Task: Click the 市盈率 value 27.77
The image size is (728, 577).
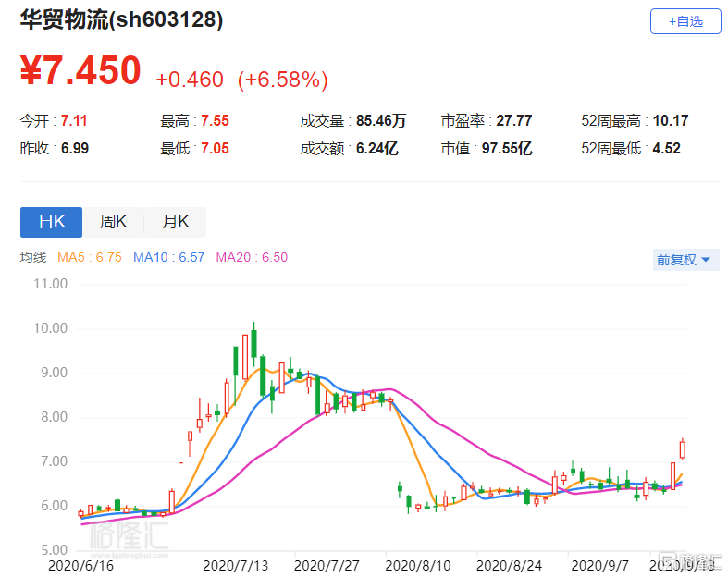Action: click(x=514, y=121)
